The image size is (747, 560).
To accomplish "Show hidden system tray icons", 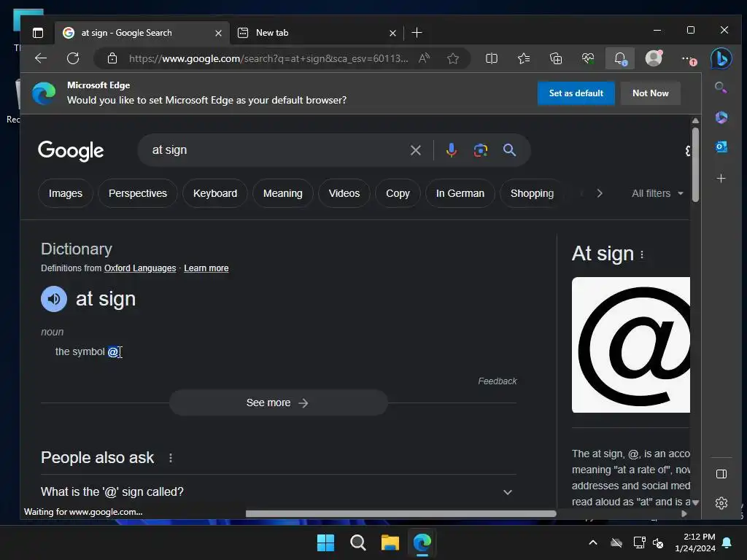I will (593, 542).
